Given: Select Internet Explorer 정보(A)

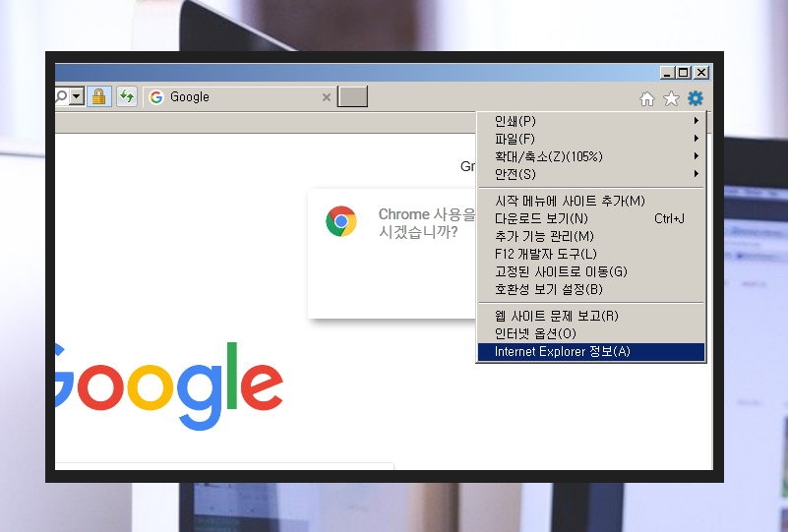Looking at the screenshot, I should (590, 352).
